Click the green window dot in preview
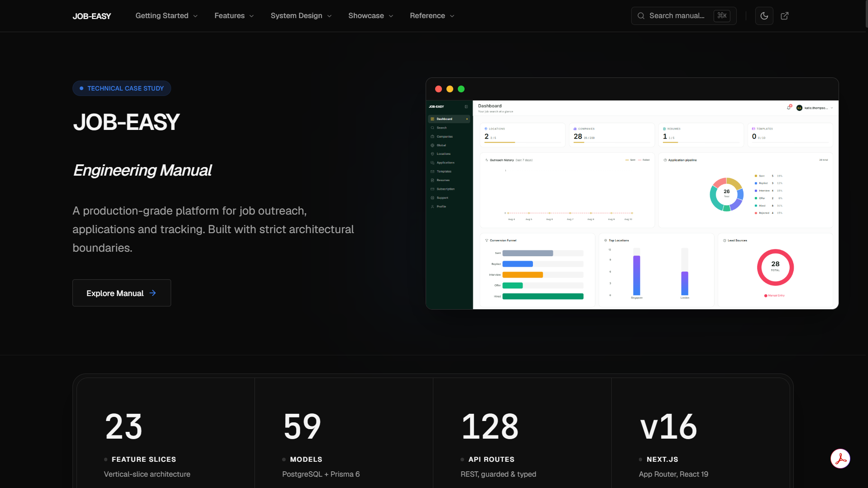The image size is (868, 488). [461, 89]
